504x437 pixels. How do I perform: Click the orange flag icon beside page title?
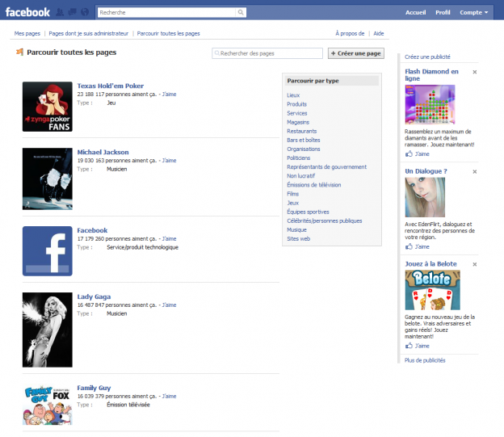coord(19,53)
